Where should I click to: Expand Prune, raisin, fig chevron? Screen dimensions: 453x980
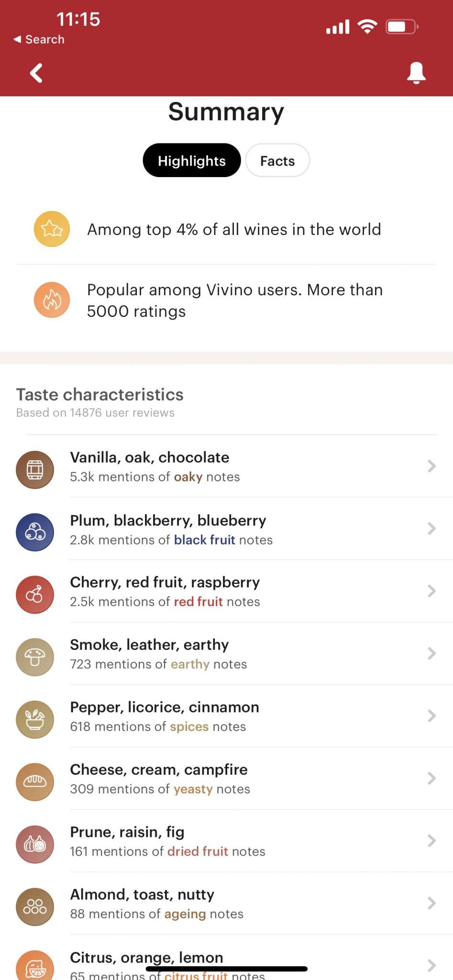click(x=431, y=841)
